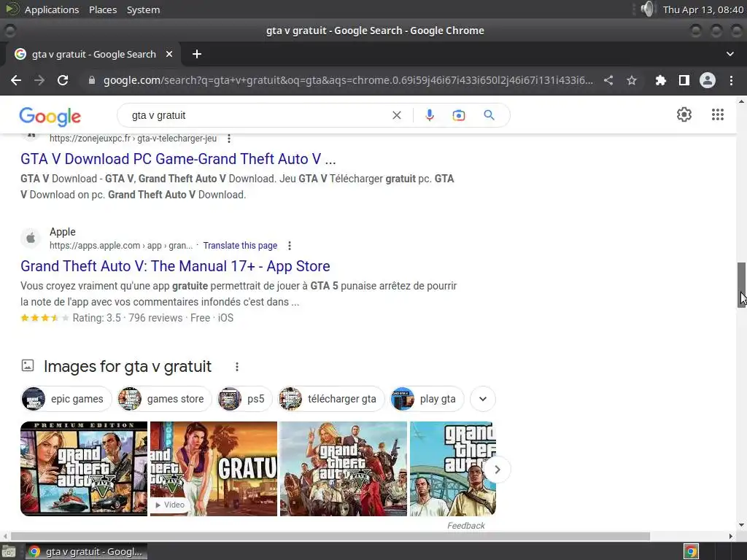Open Grand Theft Auto V: The Manual result
Screen dimensions: 747x560
click(x=175, y=266)
